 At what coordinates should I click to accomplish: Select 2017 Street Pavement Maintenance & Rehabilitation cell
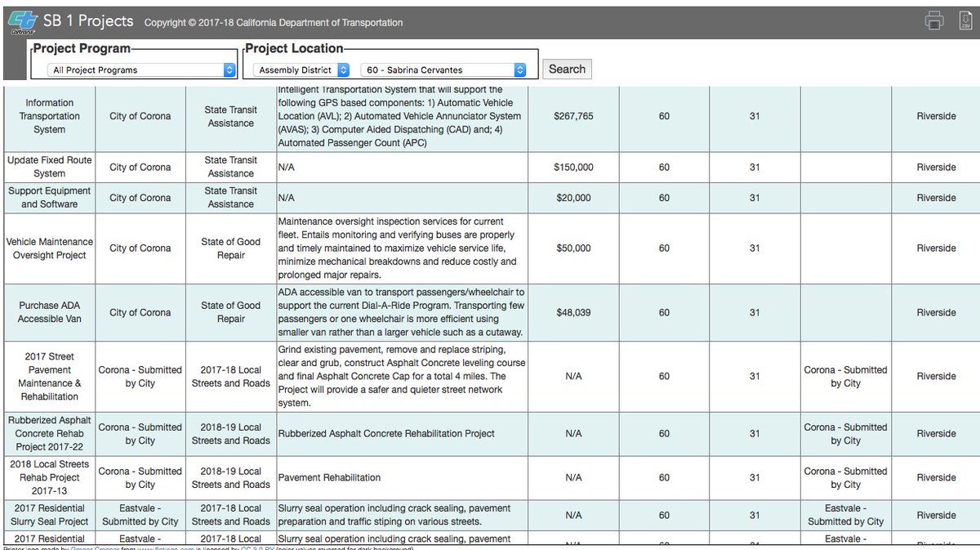click(x=50, y=377)
